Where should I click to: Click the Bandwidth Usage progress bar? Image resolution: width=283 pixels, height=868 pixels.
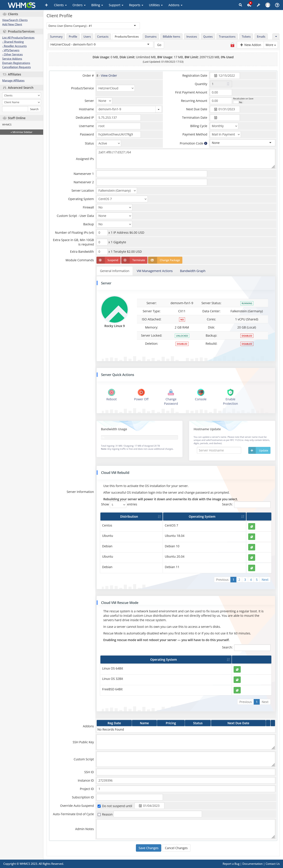pyautogui.click(x=139, y=437)
